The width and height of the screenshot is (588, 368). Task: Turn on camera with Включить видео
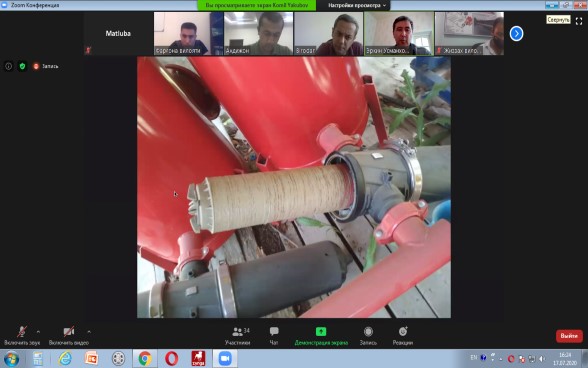pos(69,336)
